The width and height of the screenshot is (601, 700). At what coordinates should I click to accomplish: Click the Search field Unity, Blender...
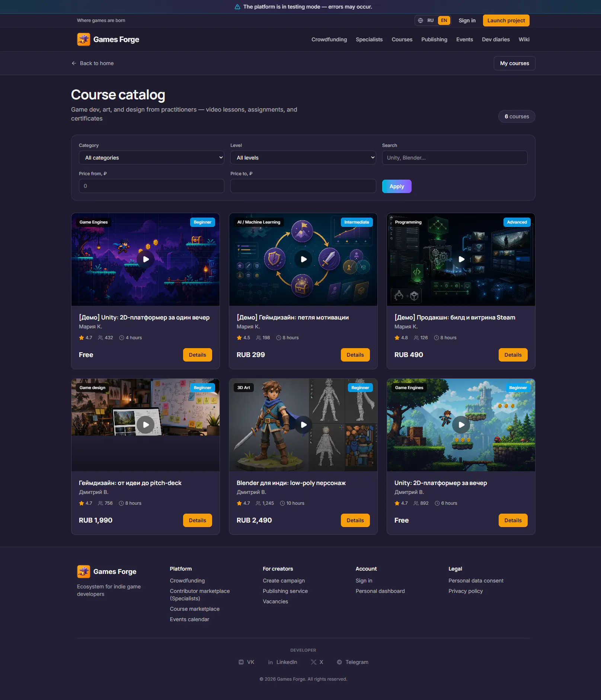(x=454, y=158)
